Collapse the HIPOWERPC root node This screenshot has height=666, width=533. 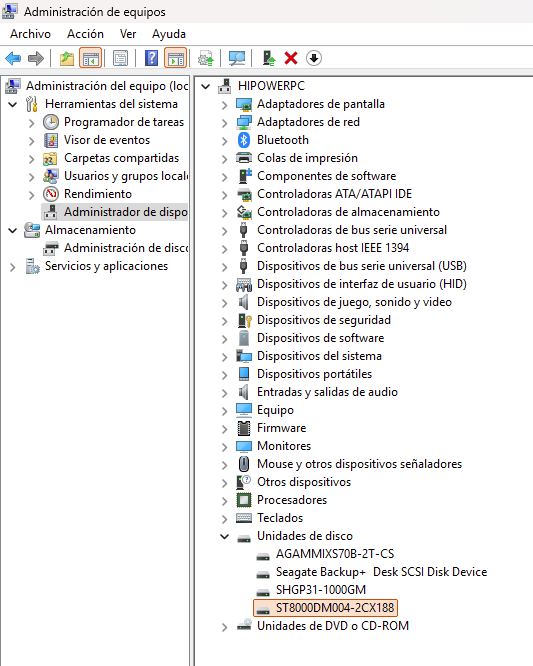[x=206, y=87]
